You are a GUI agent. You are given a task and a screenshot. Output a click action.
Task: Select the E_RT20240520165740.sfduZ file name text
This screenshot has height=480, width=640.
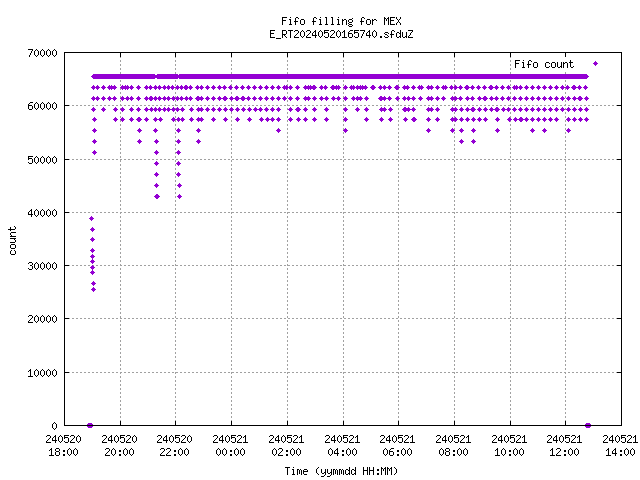point(341,34)
